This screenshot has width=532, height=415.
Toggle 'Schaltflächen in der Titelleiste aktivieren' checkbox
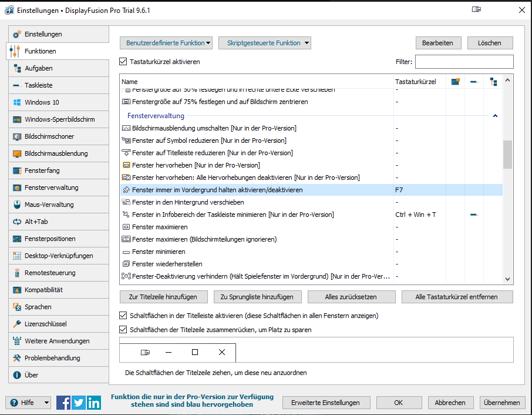(x=123, y=316)
